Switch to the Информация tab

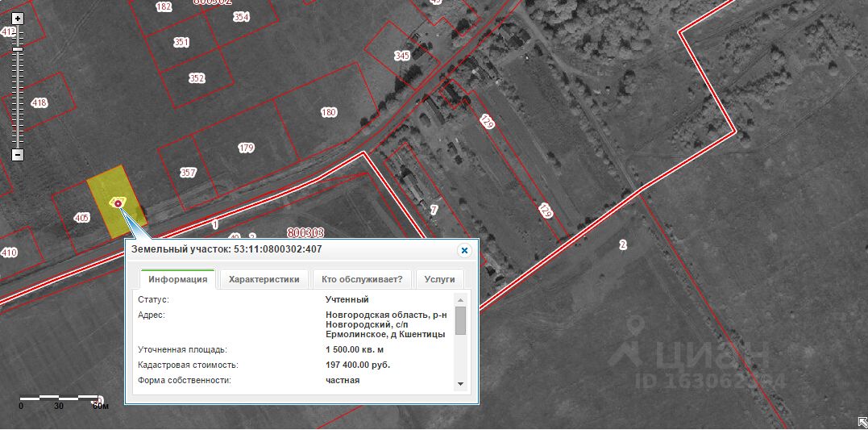[177, 279]
